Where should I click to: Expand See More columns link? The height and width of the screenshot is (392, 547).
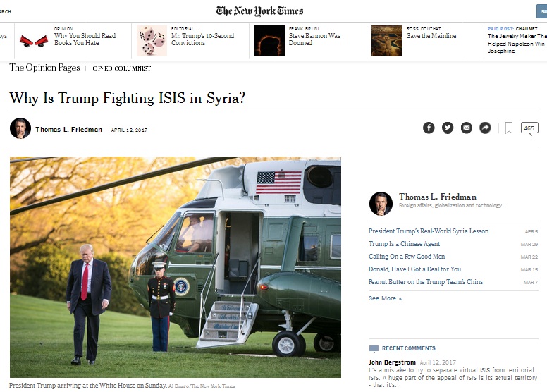click(385, 298)
